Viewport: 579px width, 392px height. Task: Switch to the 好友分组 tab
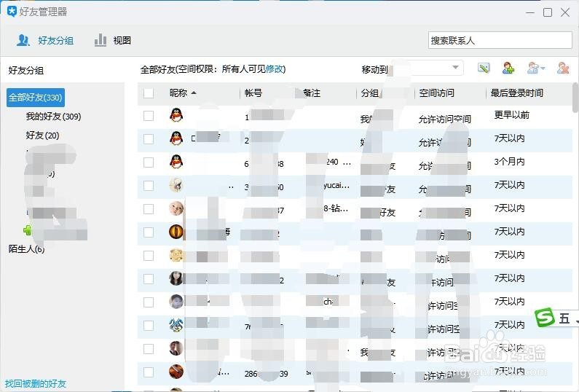point(45,40)
